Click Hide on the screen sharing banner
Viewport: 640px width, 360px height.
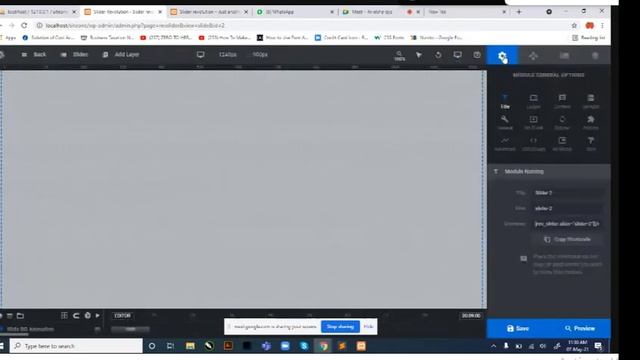tap(368, 327)
